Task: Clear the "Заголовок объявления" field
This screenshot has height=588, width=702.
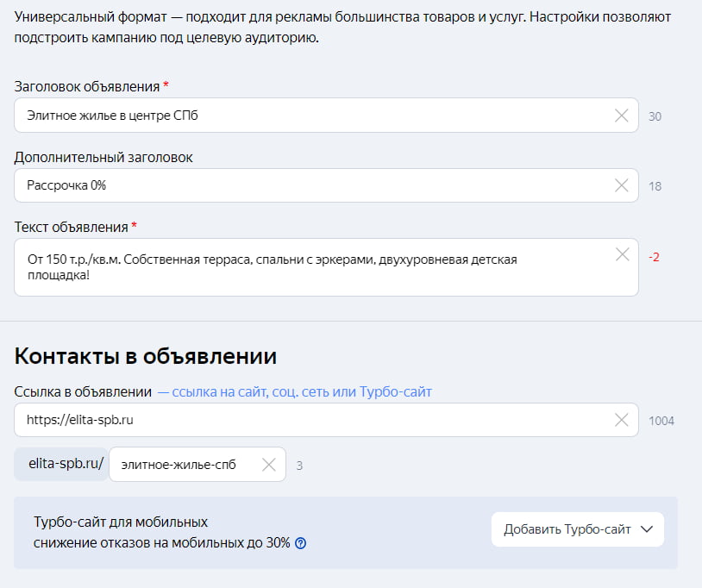Action: tap(621, 114)
